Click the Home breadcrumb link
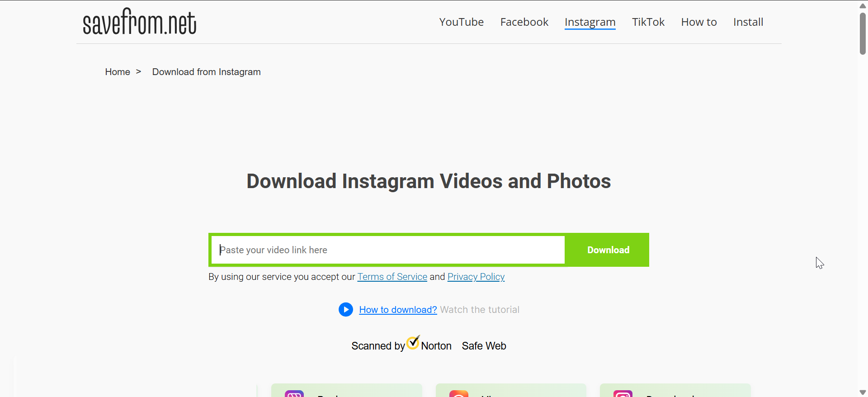868x397 pixels. (x=118, y=72)
